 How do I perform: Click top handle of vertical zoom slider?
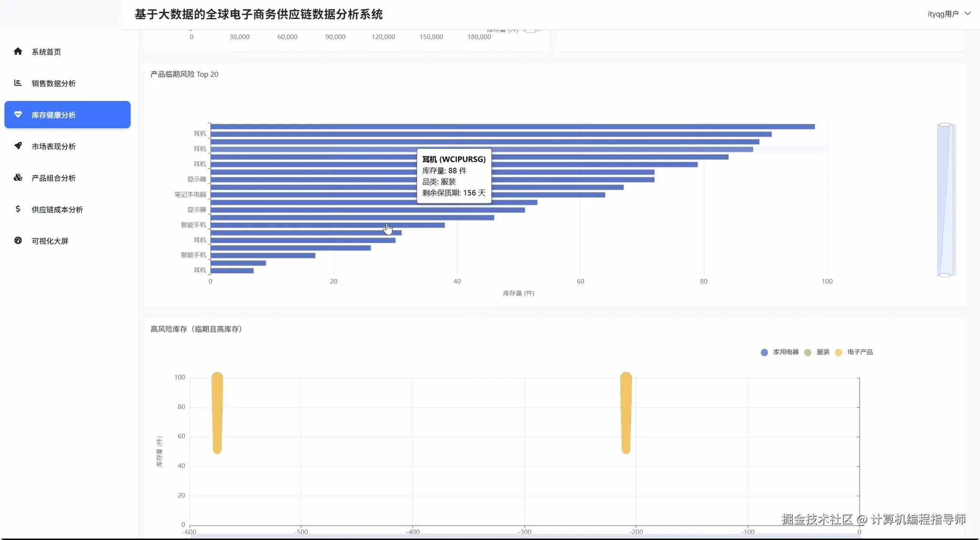click(x=945, y=125)
